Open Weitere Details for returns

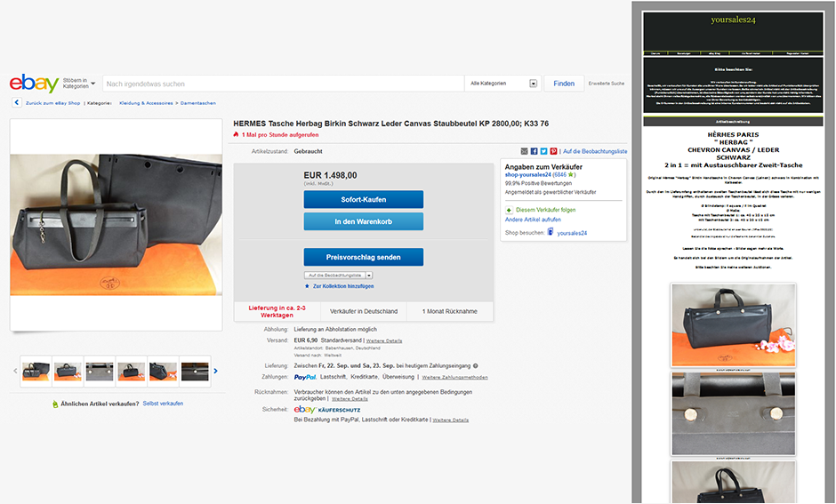pyautogui.click(x=350, y=398)
